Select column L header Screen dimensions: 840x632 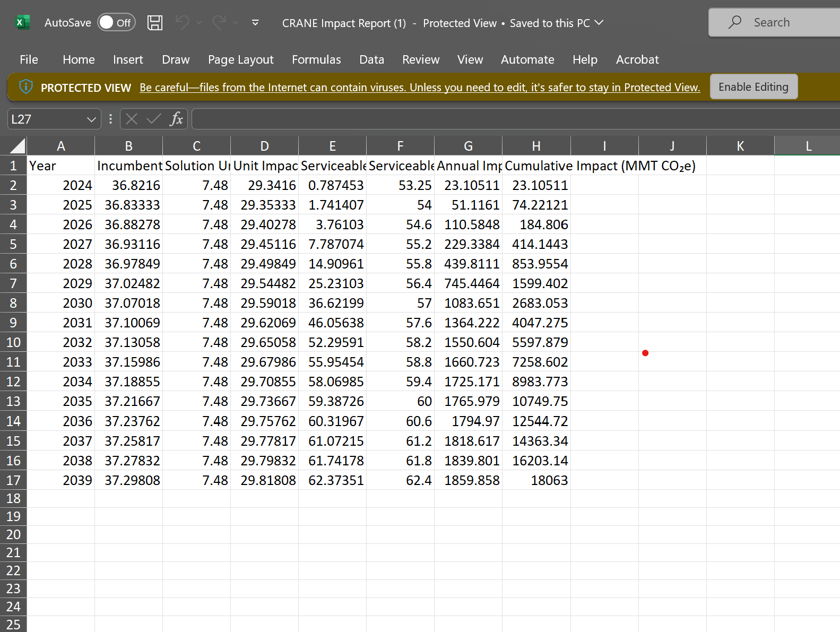[x=808, y=146]
